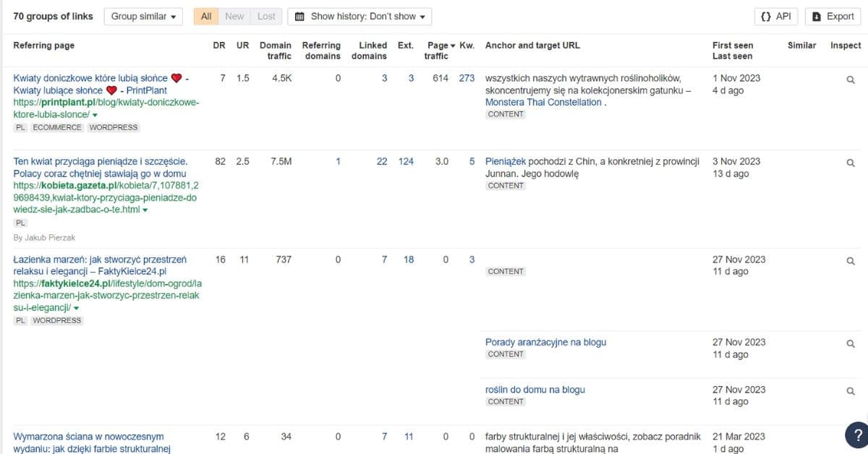Click the API button
This screenshot has height=454, width=868.
[x=776, y=17]
